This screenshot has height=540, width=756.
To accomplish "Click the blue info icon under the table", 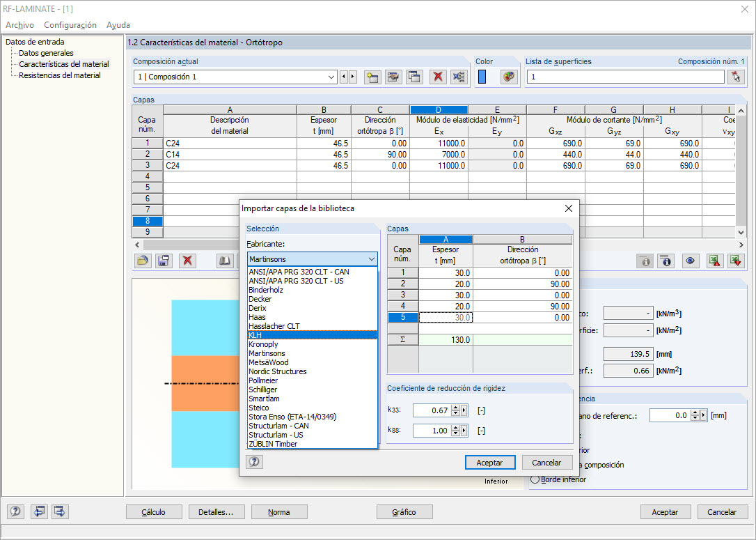I will click(666, 261).
